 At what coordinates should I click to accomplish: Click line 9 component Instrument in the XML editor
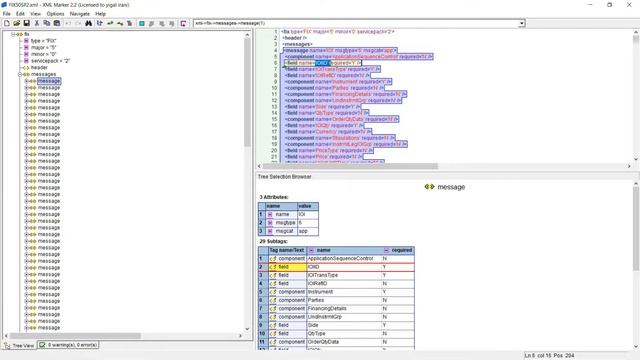338,82
